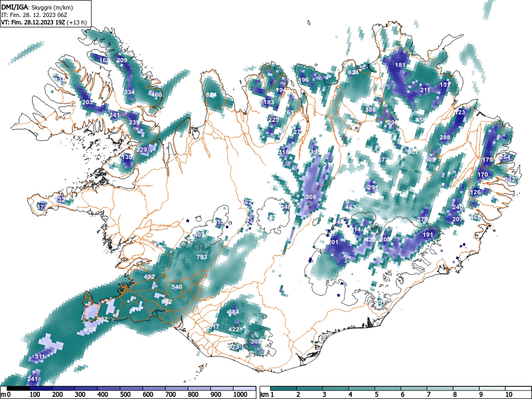Click visibility value 130 on the map
This screenshot has height=399, width=532.
(127, 157)
